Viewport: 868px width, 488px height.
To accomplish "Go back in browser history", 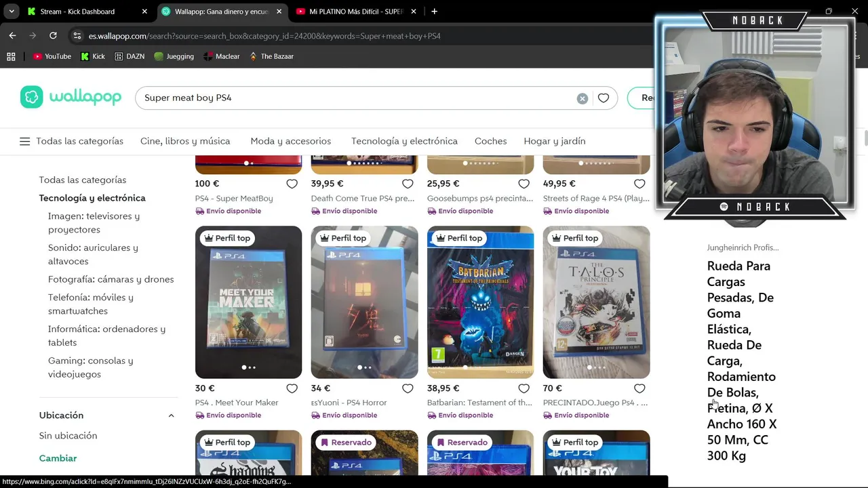I will (12, 36).
